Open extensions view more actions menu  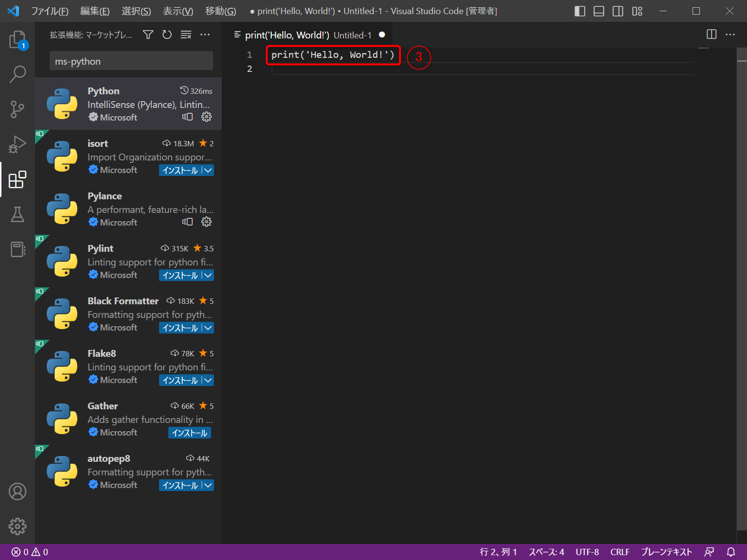[x=205, y=35]
